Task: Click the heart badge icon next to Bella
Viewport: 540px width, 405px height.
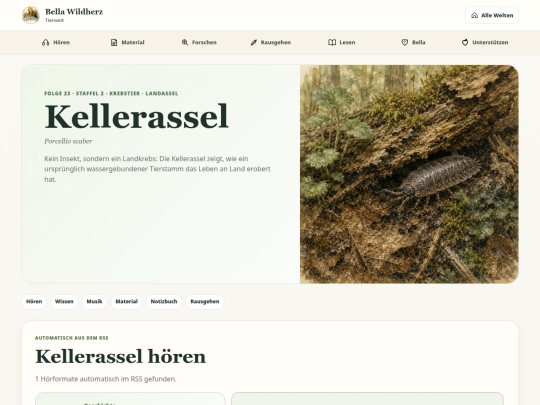Action: (405, 42)
